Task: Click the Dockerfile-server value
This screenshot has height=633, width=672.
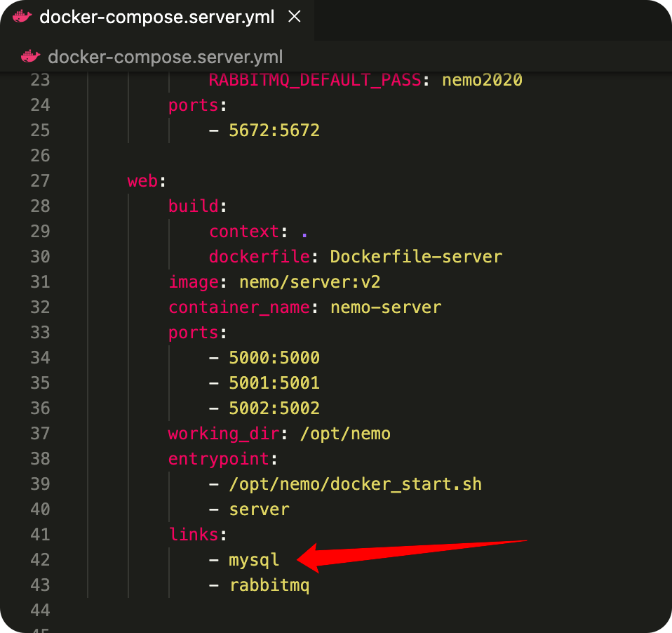Action: (416, 256)
